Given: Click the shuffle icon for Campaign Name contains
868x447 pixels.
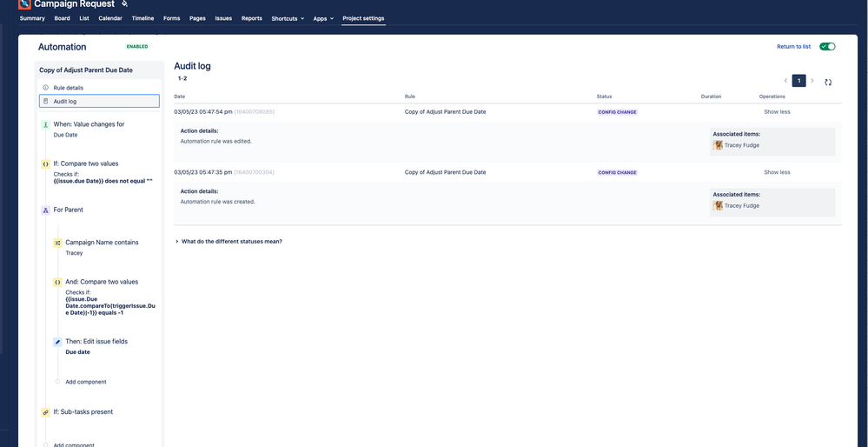Looking at the screenshot, I should 57,243.
